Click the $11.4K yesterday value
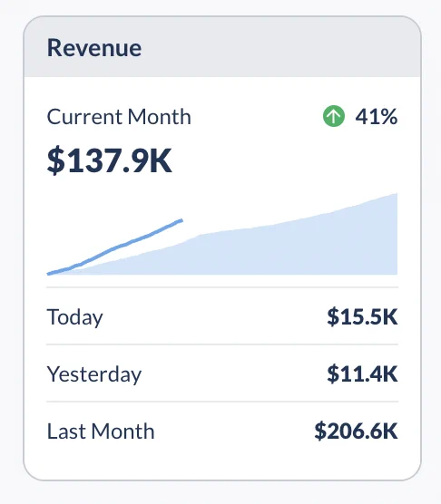The height and width of the screenshot is (504, 441). [363, 373]
